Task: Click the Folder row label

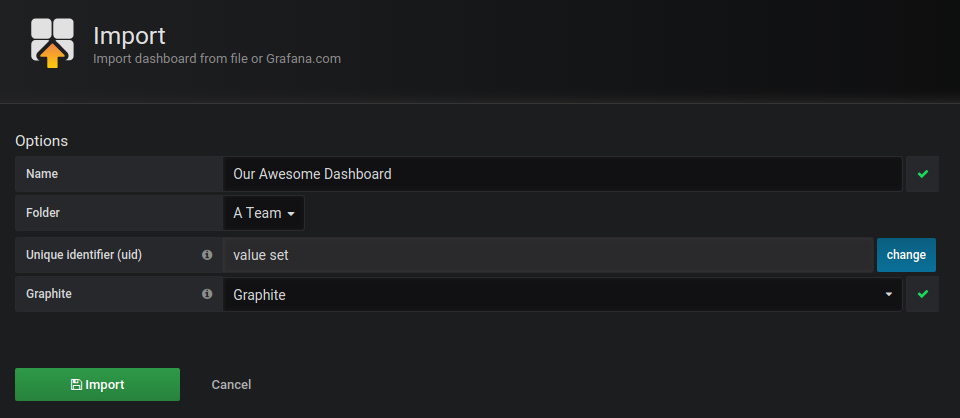Action: (x=44, y=213)
